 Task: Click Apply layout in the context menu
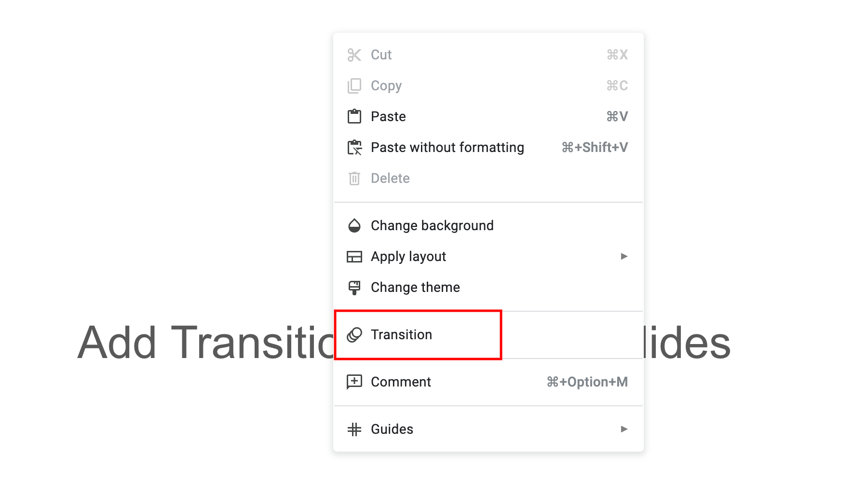point(407,256)
